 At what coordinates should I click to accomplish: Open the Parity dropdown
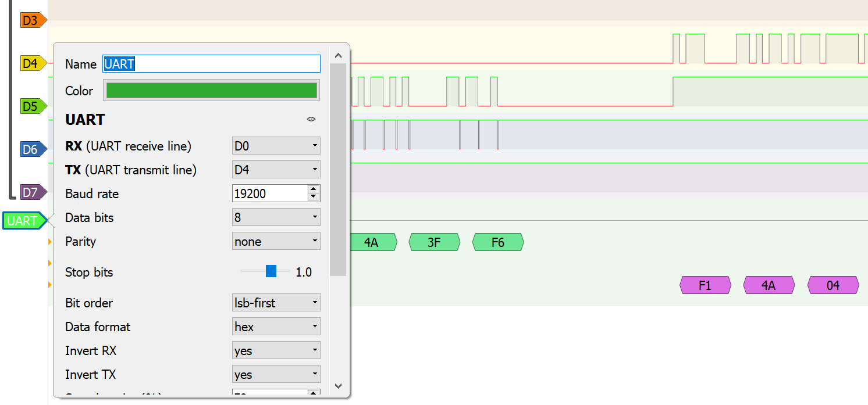point(276,241)
